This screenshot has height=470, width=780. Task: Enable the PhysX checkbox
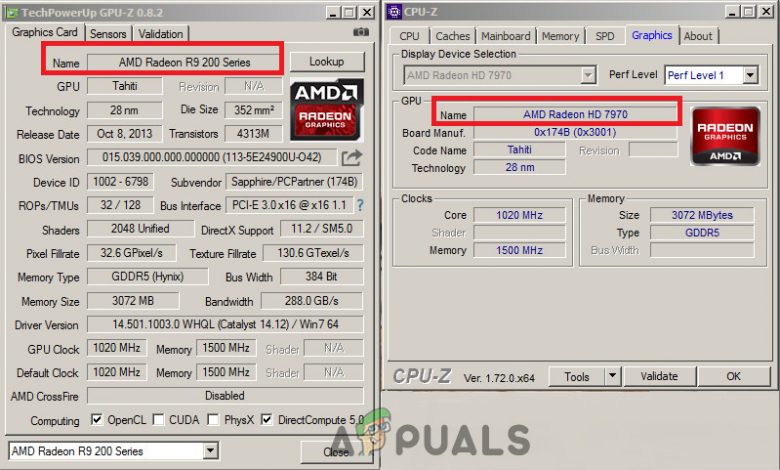tap(213, 419)
